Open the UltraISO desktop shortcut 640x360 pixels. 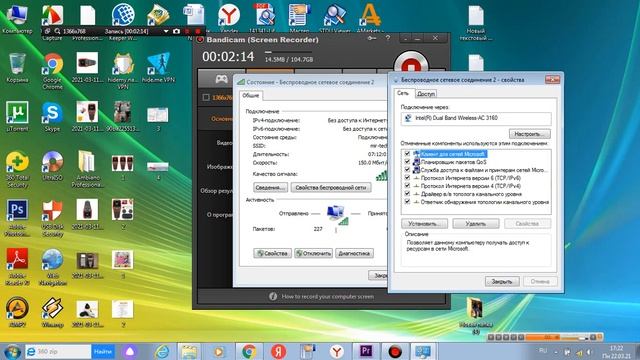(x=52, y=166)
